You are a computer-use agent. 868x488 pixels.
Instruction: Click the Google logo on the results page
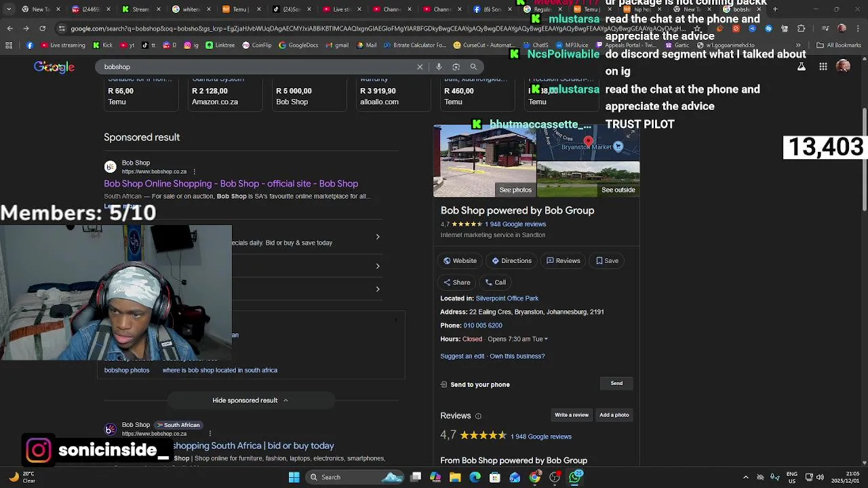pyautogui.click(x=54, y=66)
